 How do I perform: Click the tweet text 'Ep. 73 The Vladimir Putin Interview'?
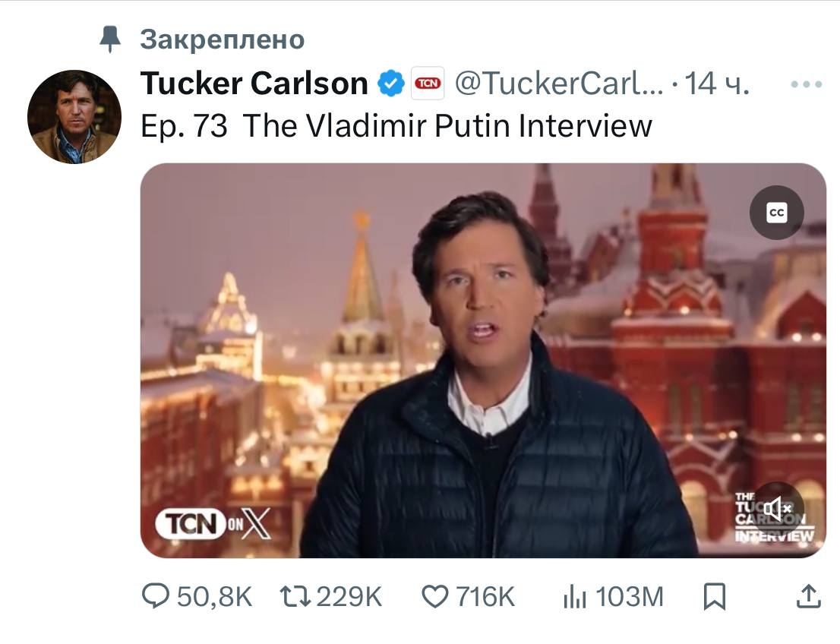[x=396, y=125]
